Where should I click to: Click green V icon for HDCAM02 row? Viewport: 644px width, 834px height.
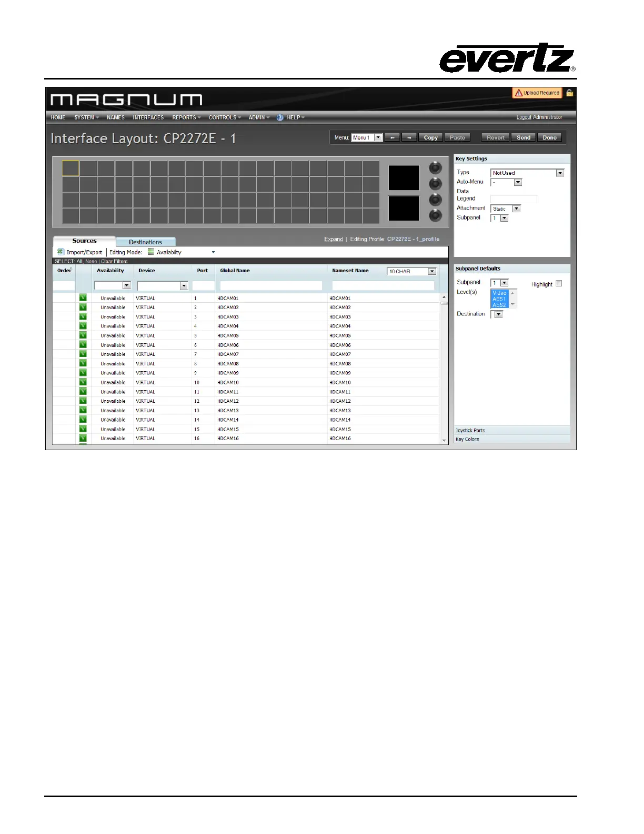[83, 307]
